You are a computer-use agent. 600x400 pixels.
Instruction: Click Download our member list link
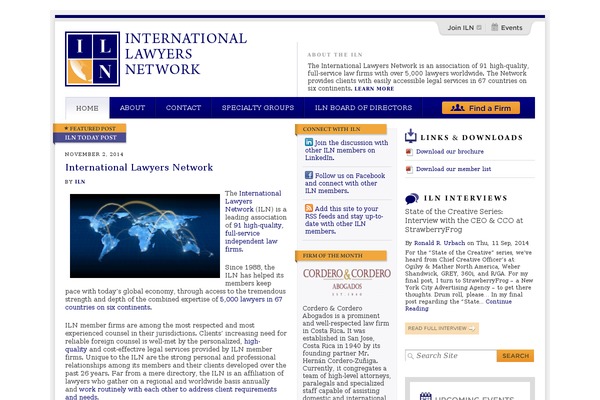(453, 169)
